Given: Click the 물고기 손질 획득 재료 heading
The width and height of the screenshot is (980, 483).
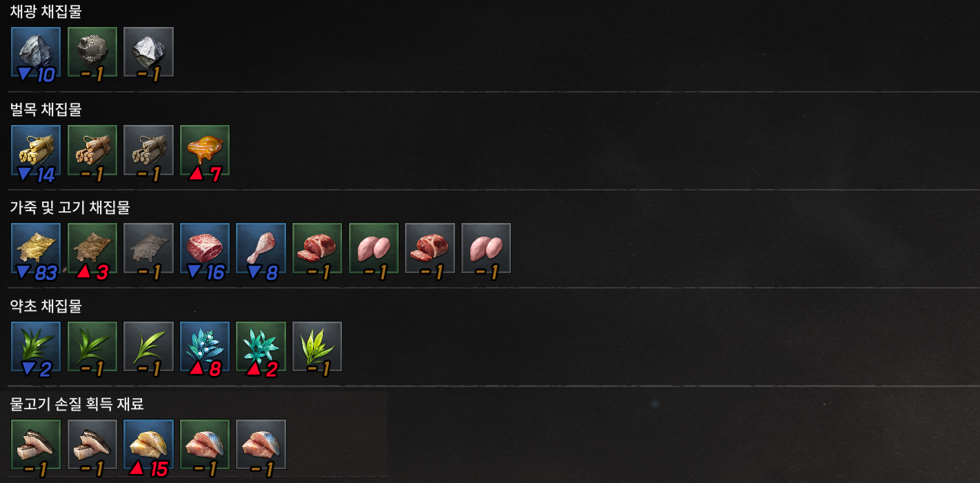Looking at the screenshot, I should (x=77, y=404).
